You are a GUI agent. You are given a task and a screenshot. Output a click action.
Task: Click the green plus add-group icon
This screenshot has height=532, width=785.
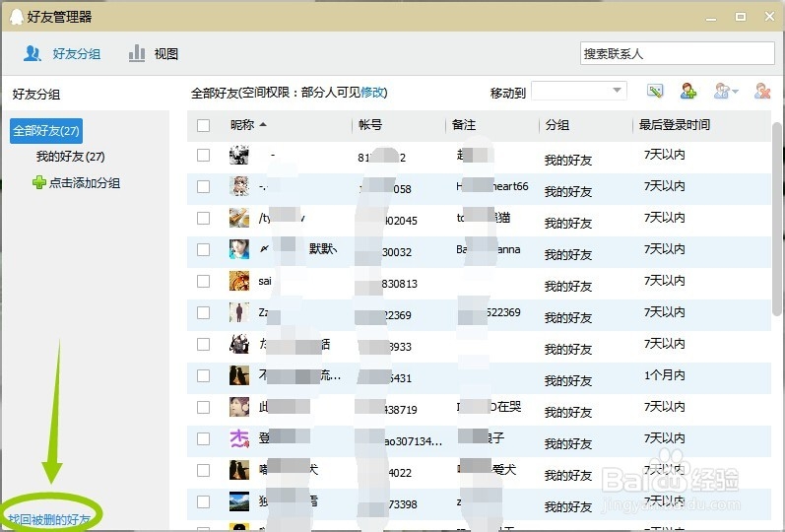39,182
